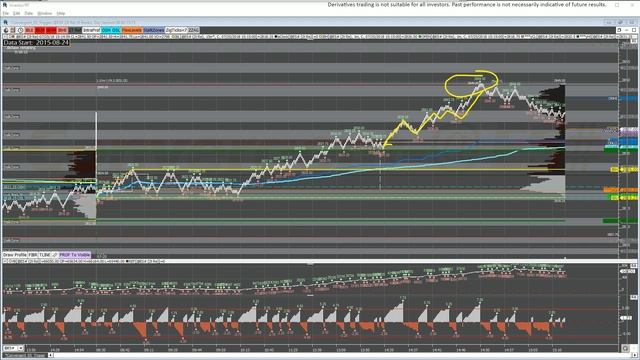The image size is (640, 360).
Task: Click the small icon between pie and clock icons
Action: [13, 30]
